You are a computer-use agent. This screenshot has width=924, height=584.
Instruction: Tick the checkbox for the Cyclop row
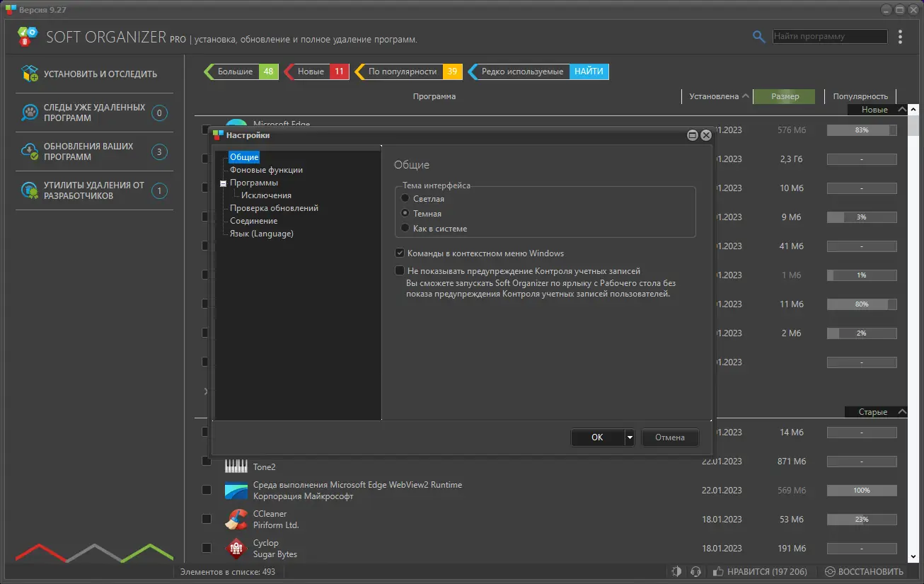click(206, 548)
